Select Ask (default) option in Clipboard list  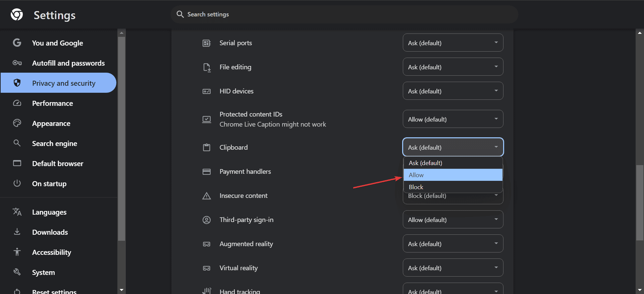click(453, 163)
